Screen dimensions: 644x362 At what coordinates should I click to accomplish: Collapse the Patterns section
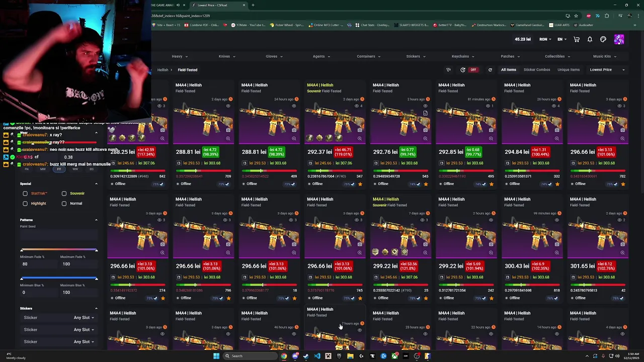96,220
